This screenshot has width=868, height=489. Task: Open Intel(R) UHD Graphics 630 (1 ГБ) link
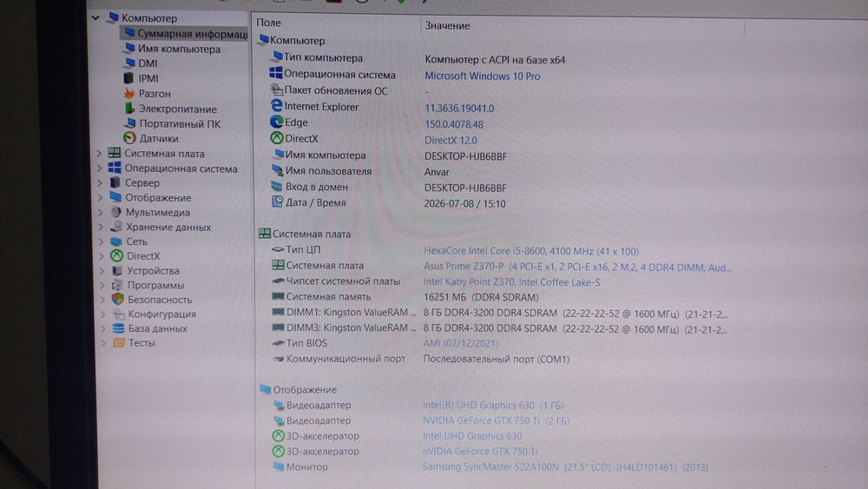pyautogui.click(x=493, y=406)
